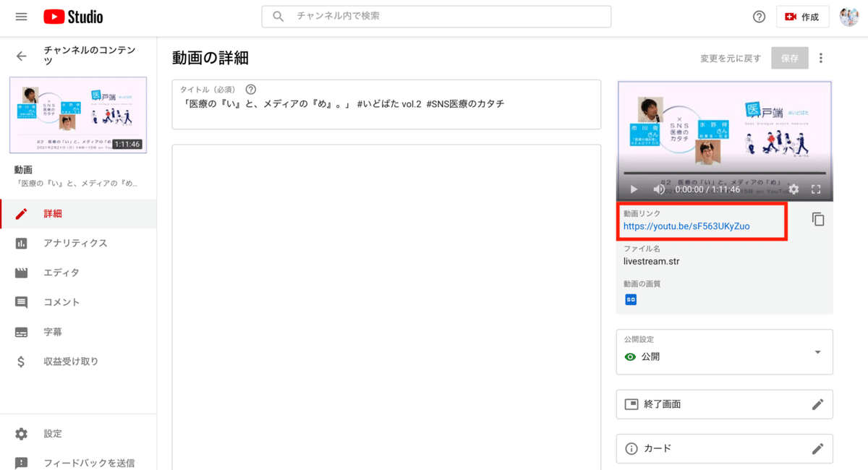Open the account avatar menu
Image resolution: width=868 pixels, height=470 pixels.
tap(848, 17)
